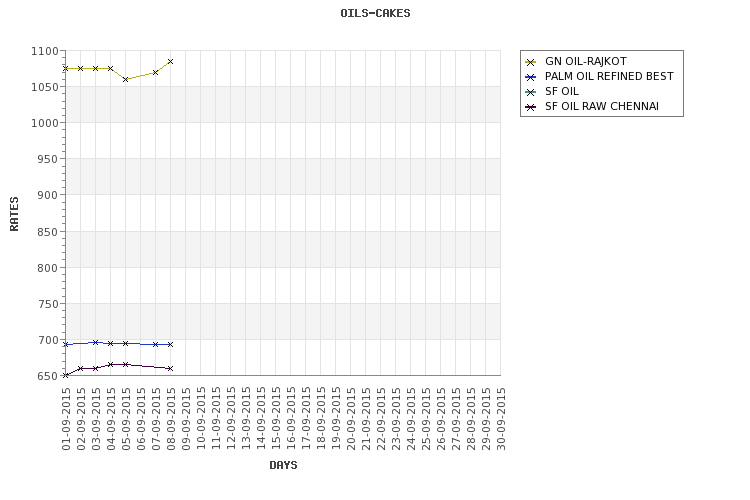Click the 950 rate axis label

pyautogui.click(x=48, y=159)
